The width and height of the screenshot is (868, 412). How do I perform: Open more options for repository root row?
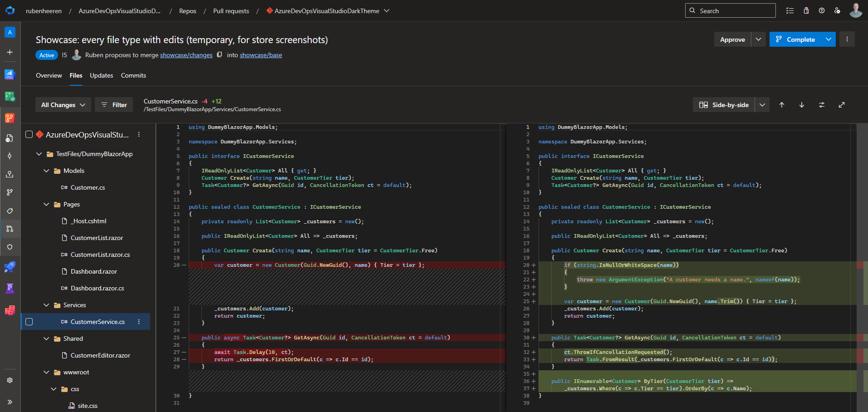(139, 135)
